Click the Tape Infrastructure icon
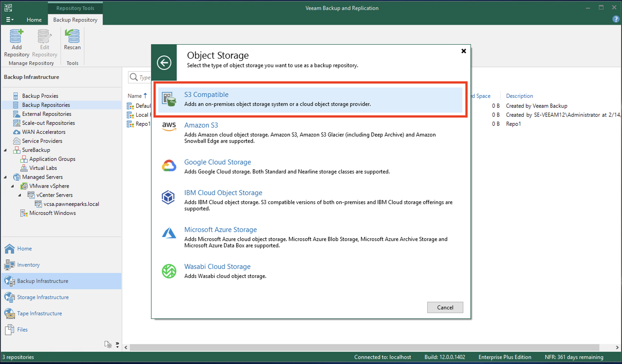The height and width of the screenshot is (364, 622). pyautogui.click(x=9, y=313)
